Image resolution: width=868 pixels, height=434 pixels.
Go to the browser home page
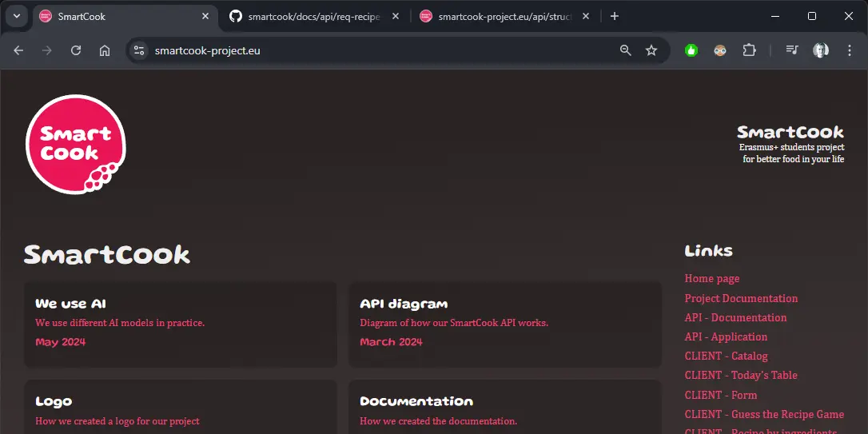pyautogui.click(x=105, y=50)
